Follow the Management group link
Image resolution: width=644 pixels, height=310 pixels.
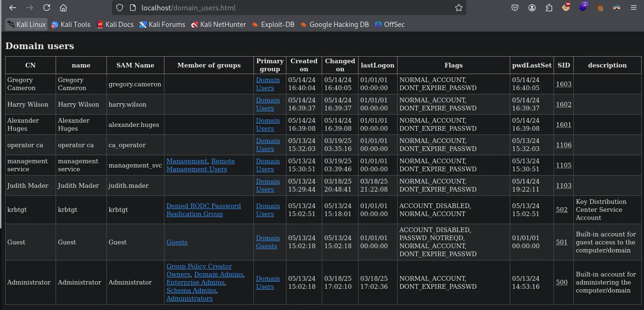click(187, 161)
